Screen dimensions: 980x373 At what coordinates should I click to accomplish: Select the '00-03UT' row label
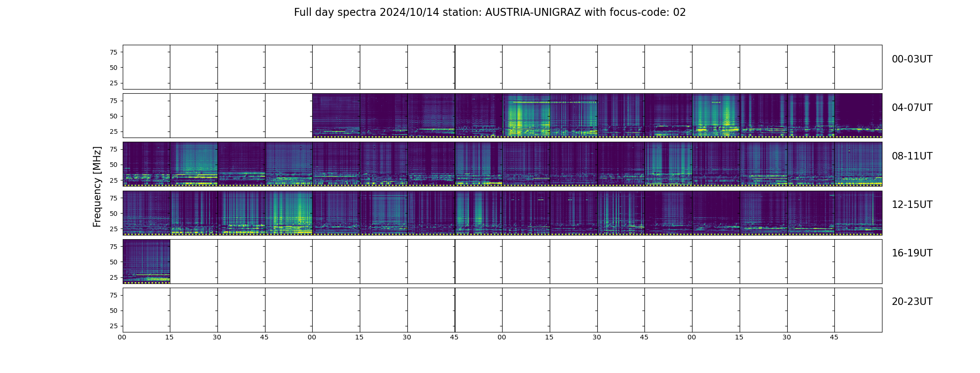[x=912, y=59]
